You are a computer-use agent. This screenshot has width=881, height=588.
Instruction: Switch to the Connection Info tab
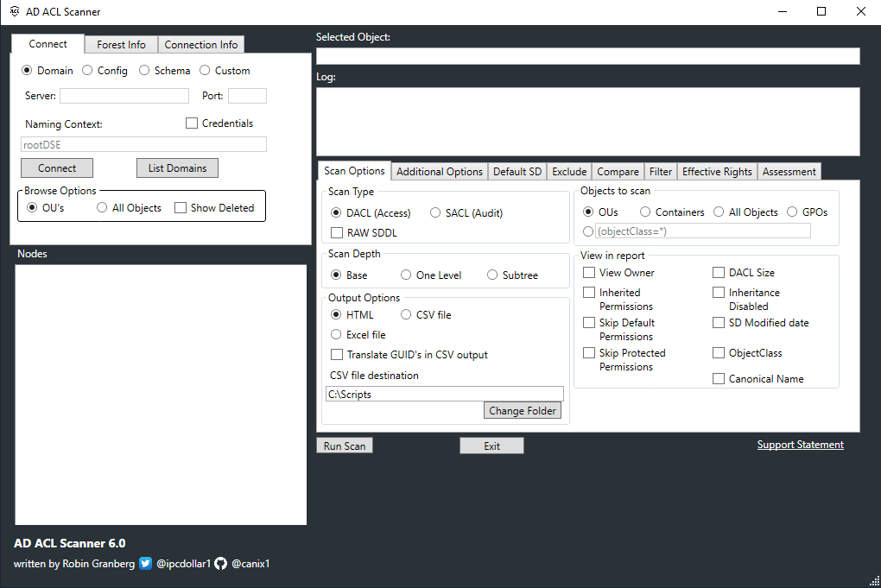click(201, 44)
